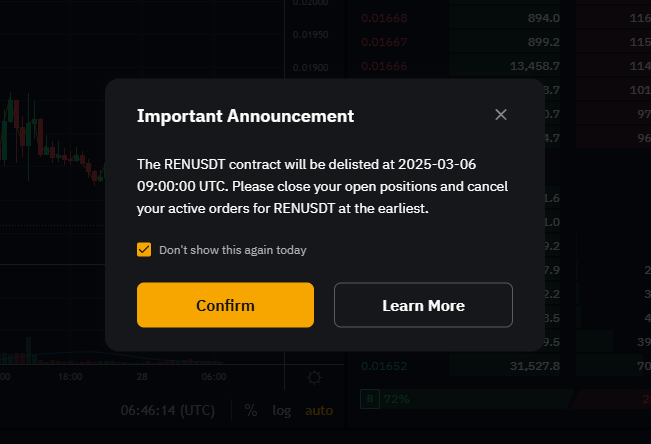The height and width of the screenshot is (444, 651).
Task: Click the 06:00 time axis label
Action: [x=214, y=377]
